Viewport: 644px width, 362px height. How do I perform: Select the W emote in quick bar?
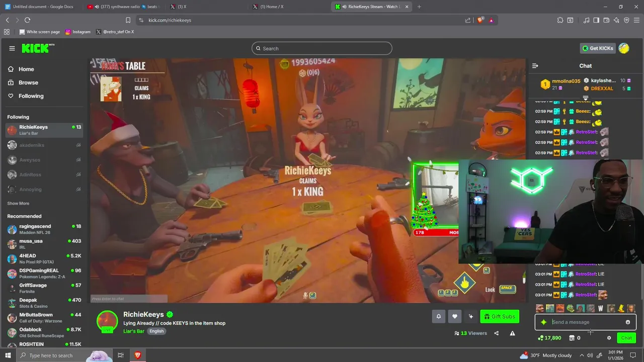(x=600, y=308)
